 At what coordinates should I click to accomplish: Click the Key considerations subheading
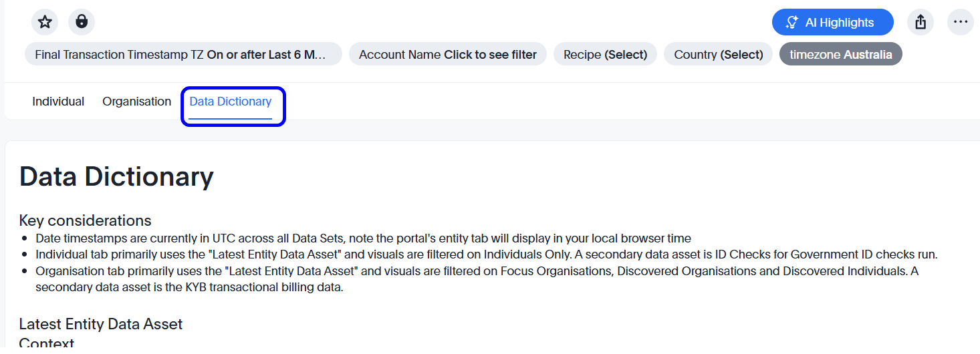click(x=85, y=220)
